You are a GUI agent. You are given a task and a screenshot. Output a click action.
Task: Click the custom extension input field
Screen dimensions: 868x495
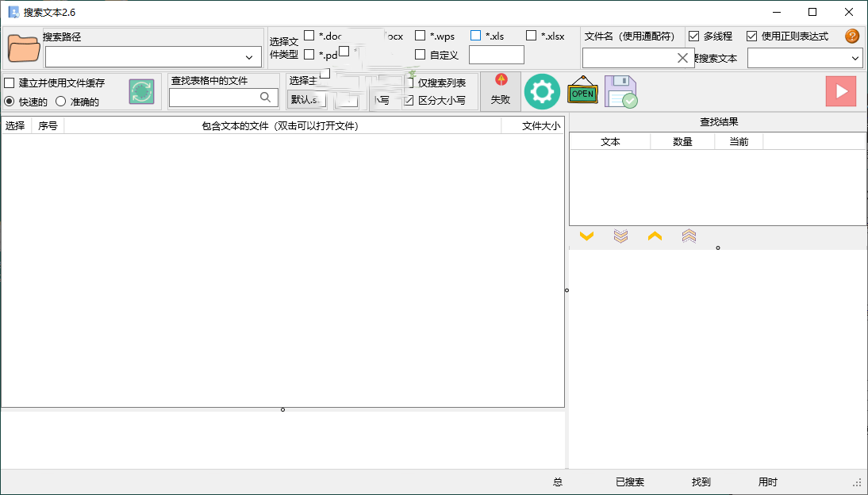(497, 55)
